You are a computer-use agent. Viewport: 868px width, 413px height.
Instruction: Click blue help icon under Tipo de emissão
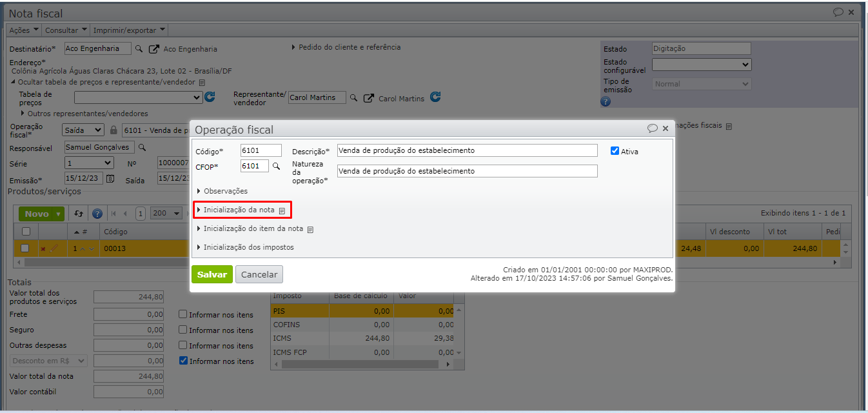pyautogui.click(x=606, y=101)
